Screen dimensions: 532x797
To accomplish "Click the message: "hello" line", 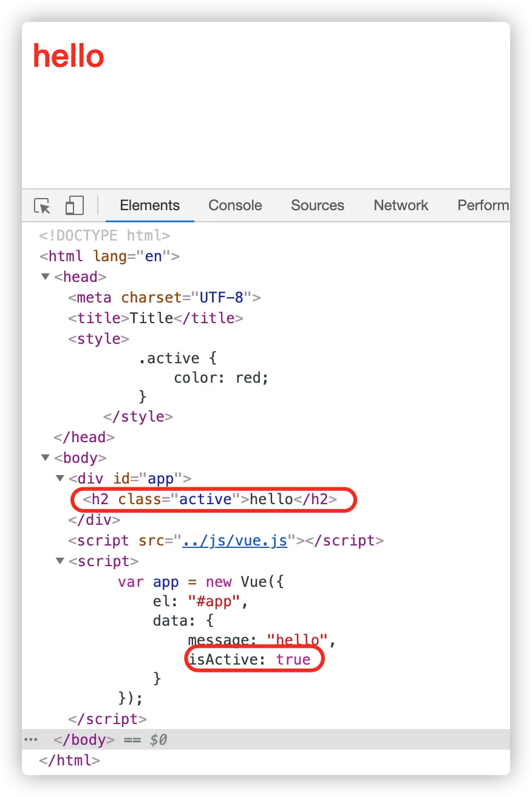I will pyautogui.click(x=262, y=640).
